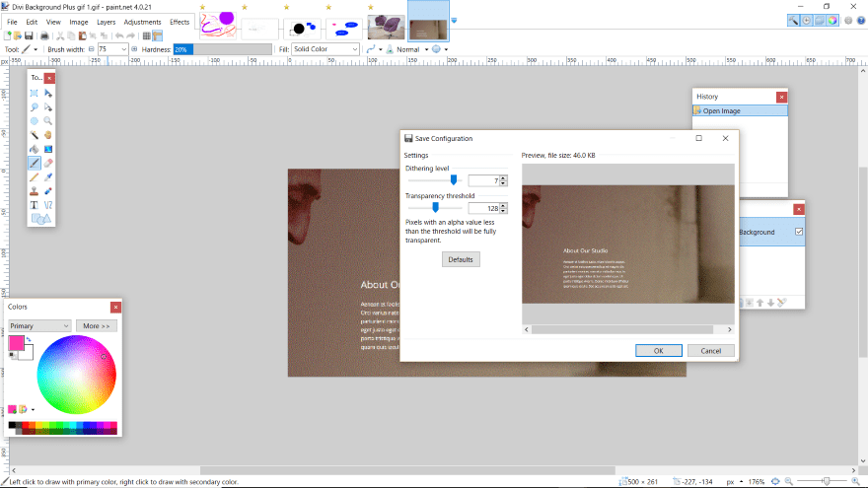Screen dimensions: 868x488
Task: Toggle the pixel grid toolbar button
Action: (146, 35)
